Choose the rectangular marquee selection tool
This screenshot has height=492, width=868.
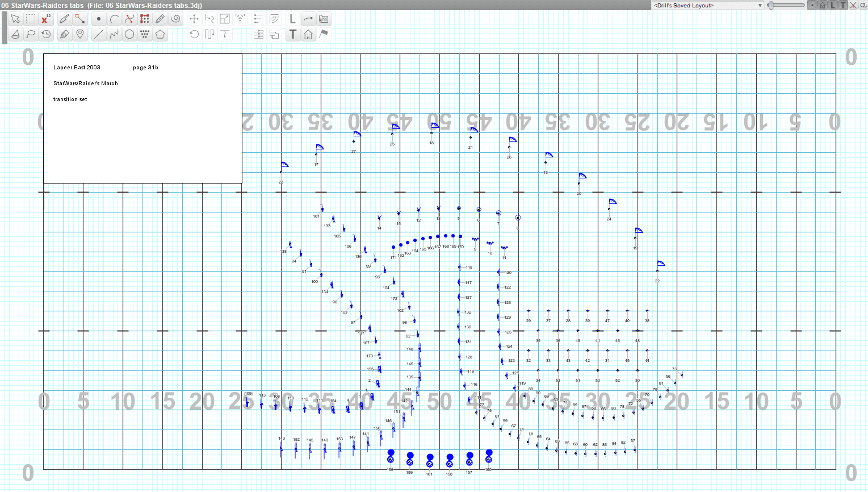31,19
